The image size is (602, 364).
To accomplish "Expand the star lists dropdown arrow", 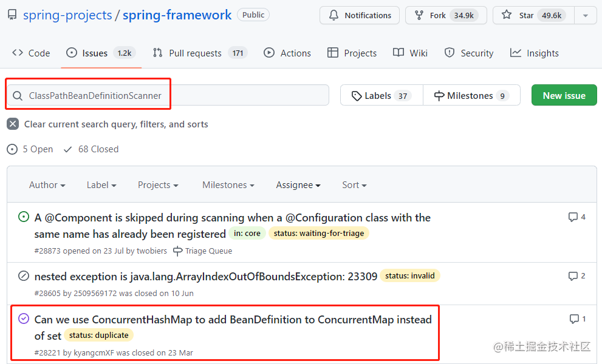I will point(586,15).
